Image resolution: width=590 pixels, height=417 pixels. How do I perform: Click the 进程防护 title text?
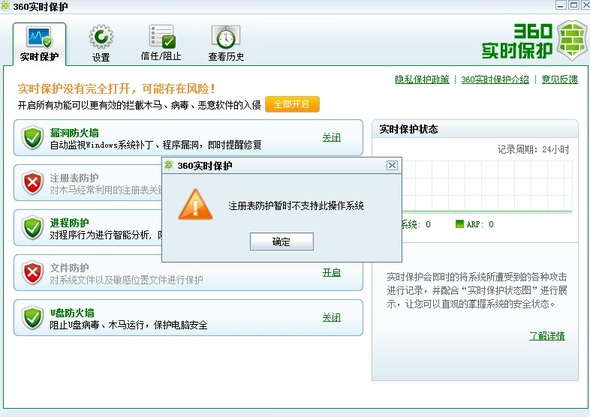[69, 222]
